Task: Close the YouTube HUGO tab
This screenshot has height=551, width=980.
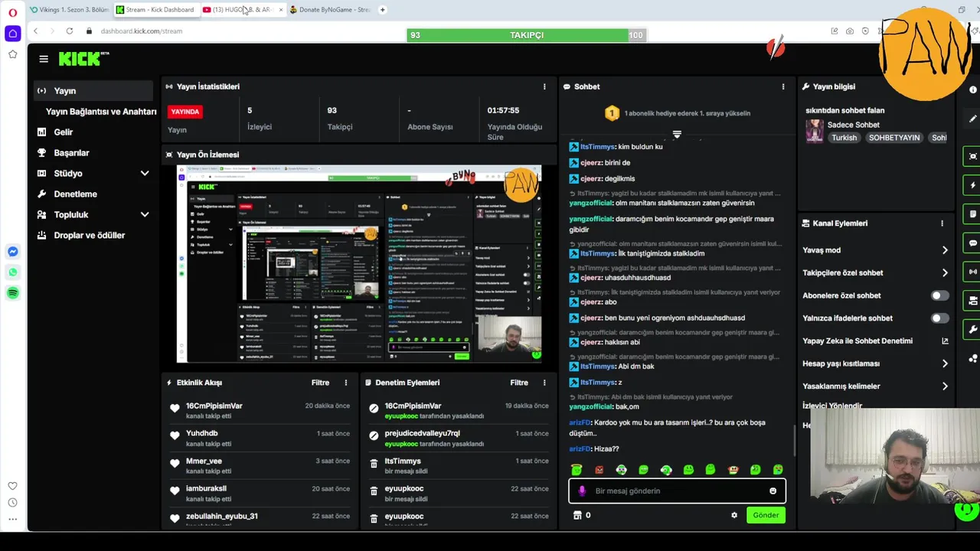Action: [280, 10]
